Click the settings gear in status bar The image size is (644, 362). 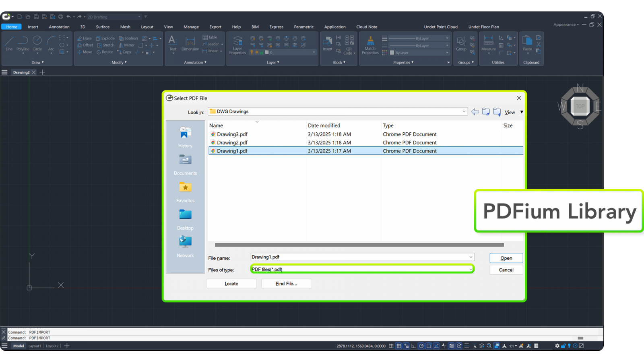[557, 346]
